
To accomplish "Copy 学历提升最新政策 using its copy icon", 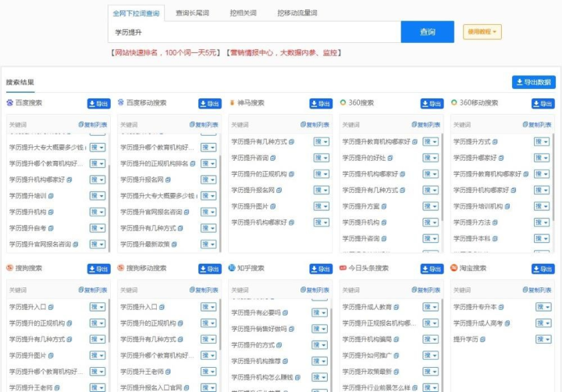I will pyautogui.click(x=174, y=244).
